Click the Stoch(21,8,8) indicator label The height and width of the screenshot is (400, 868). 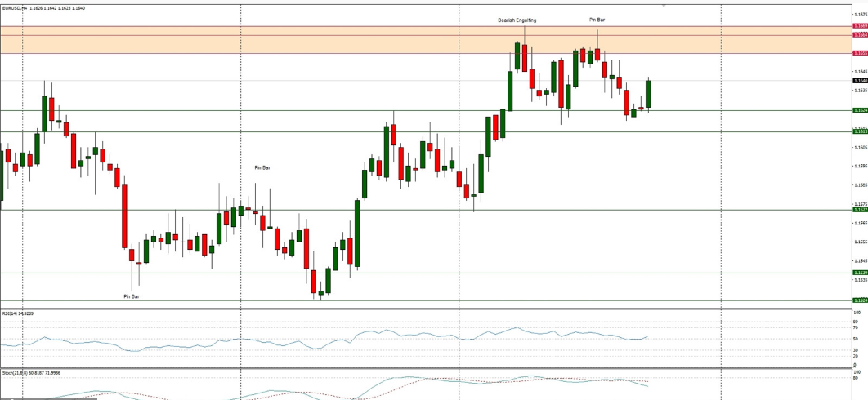click(25, 373)
